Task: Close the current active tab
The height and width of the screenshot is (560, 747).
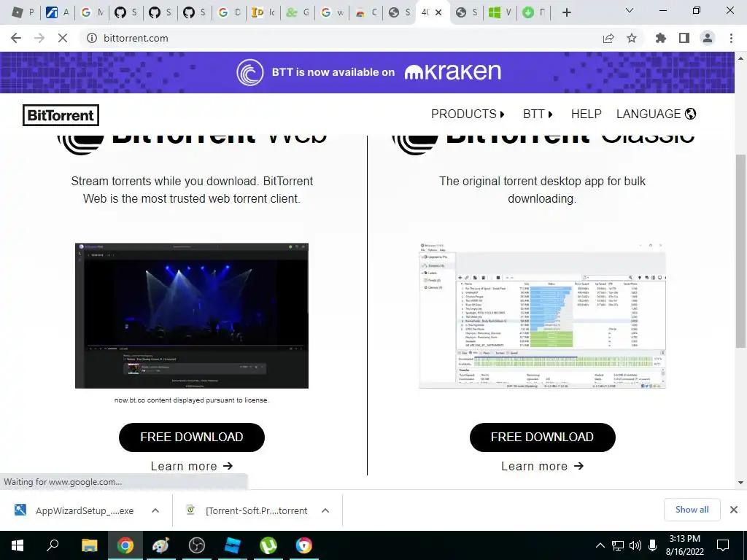Action: pos(438,12)
